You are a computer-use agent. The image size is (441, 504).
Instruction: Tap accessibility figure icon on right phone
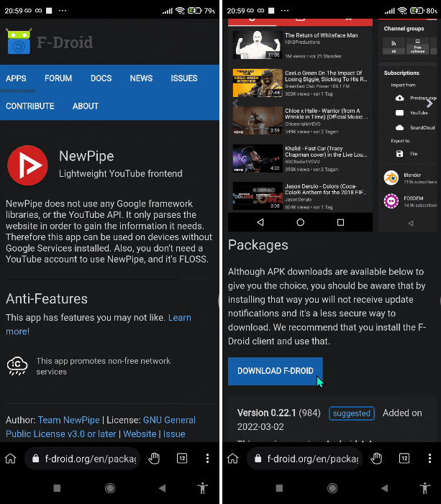tap(424, 488)
